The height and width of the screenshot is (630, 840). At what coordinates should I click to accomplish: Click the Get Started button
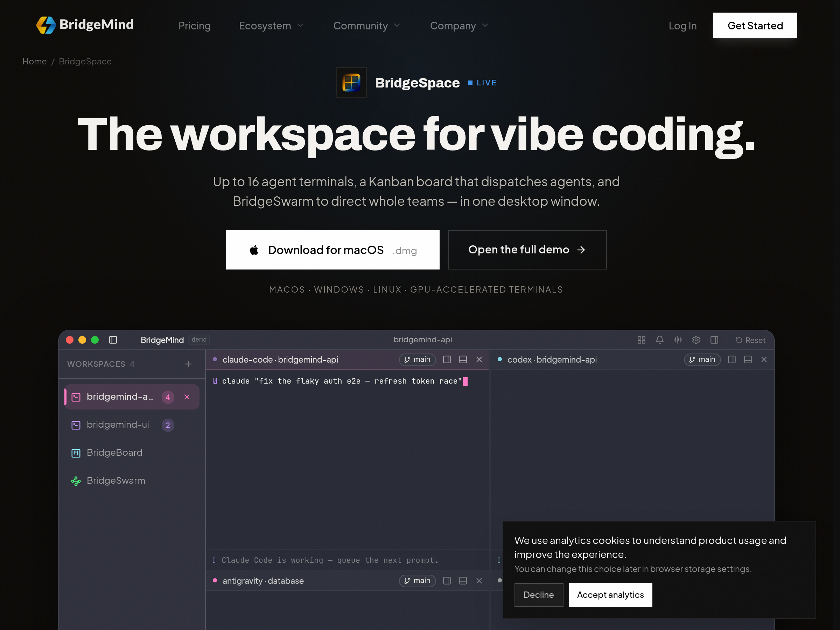(755, 26)
